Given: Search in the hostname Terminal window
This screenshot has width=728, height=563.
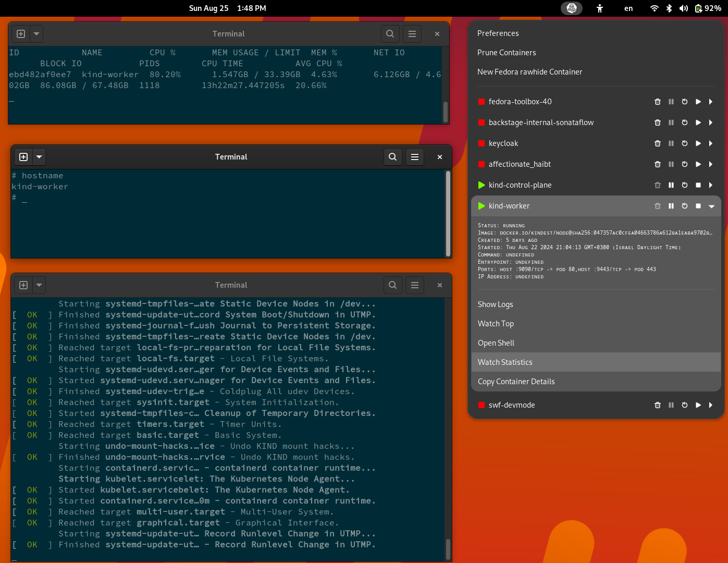Looking at the screenshot, I should [x=393, y=157].
